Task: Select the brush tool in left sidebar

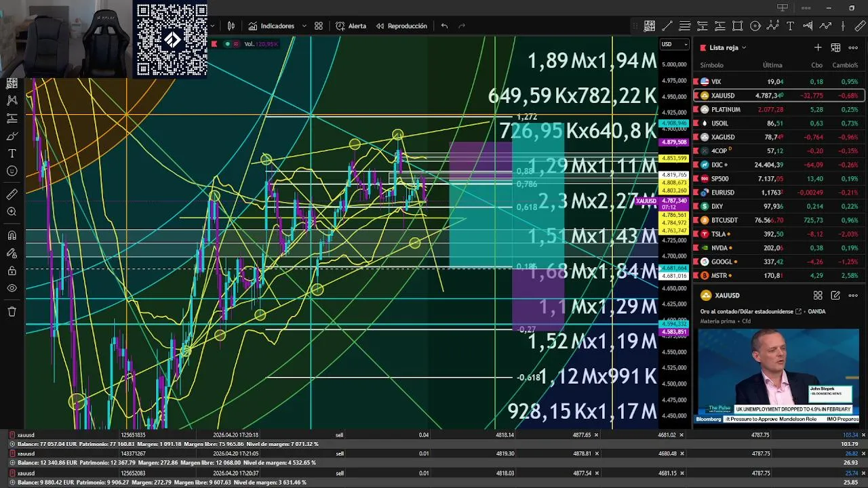Action: tap(12, 136)
